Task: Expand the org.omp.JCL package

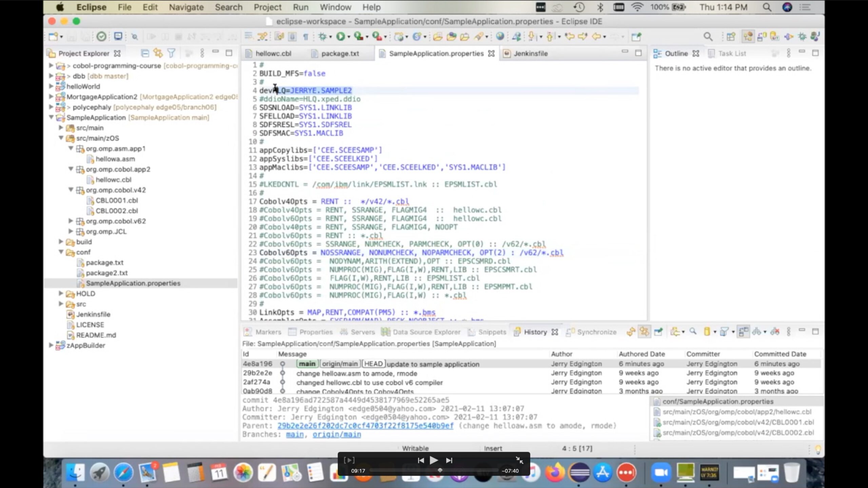Action: point(71,231)
